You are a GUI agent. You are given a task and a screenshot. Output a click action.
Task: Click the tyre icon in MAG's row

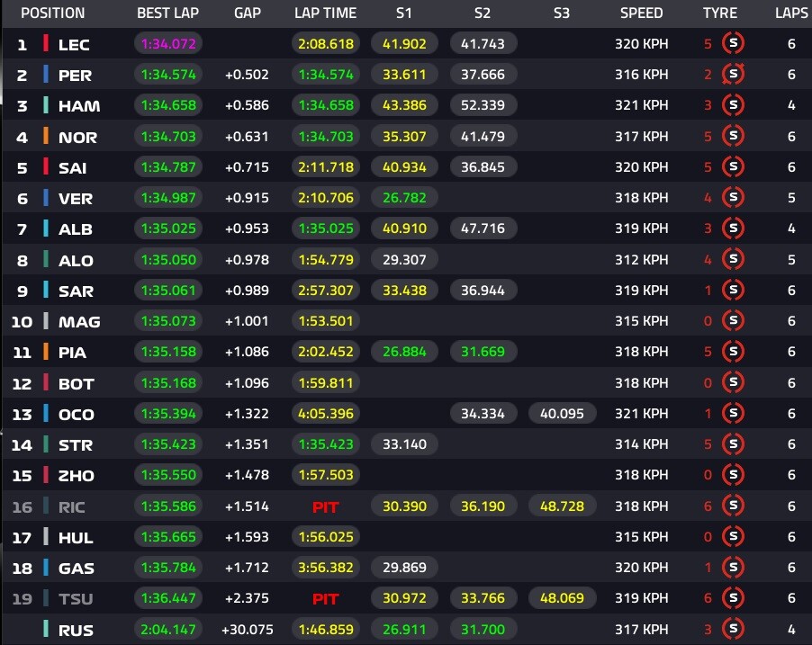(x=733, y=320)
